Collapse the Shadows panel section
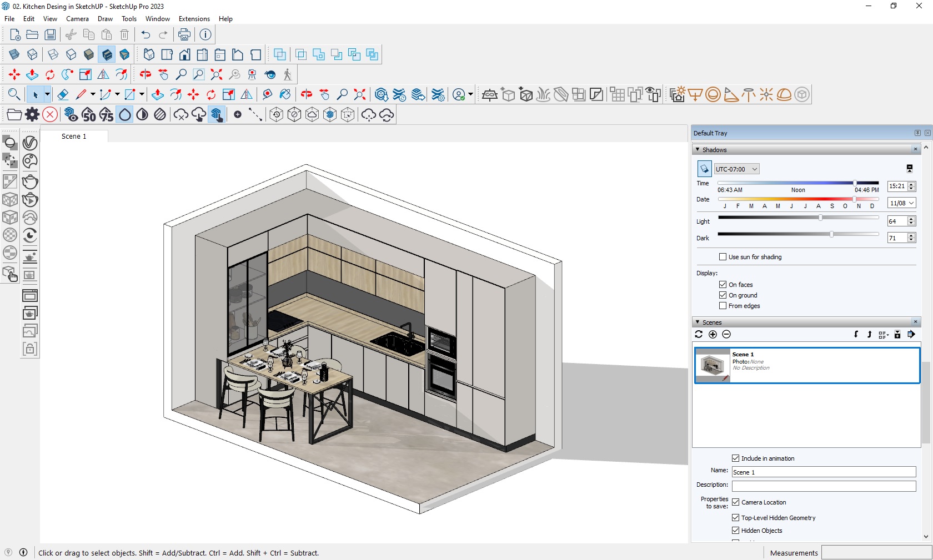The height and width of the screenshot is (560, 933). tap(698, 149)
